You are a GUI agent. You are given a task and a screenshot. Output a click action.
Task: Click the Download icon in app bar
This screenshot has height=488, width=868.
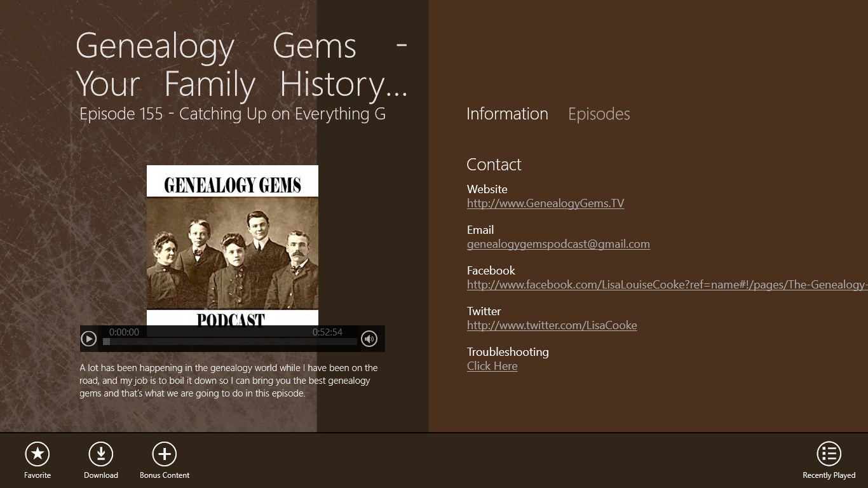tap(100, 454)
